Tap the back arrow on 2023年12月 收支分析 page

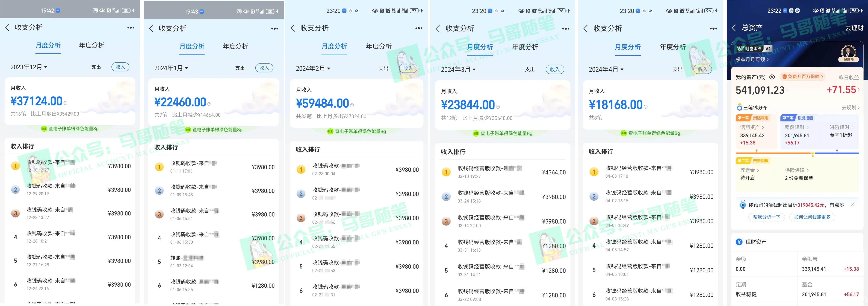point(8,28)
